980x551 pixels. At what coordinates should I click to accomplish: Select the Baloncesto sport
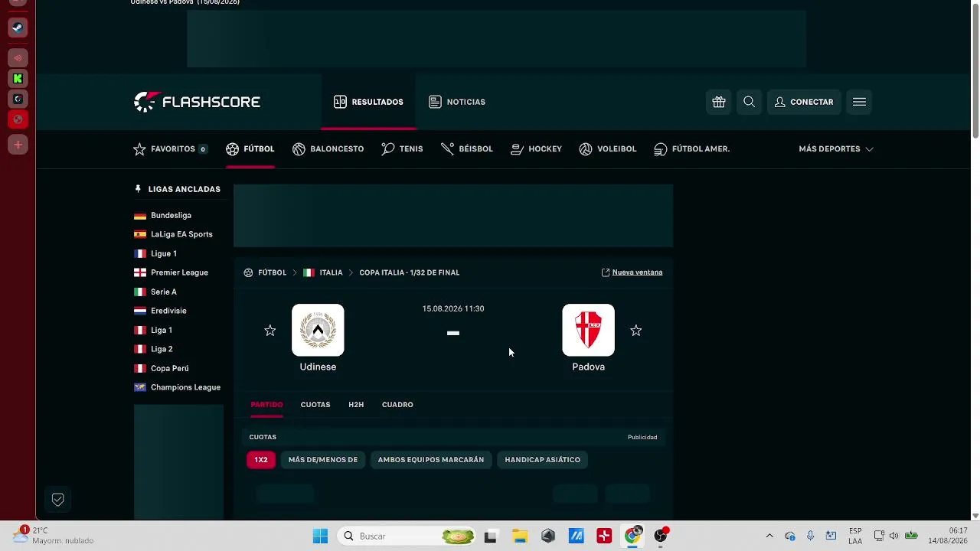(328, 148)
